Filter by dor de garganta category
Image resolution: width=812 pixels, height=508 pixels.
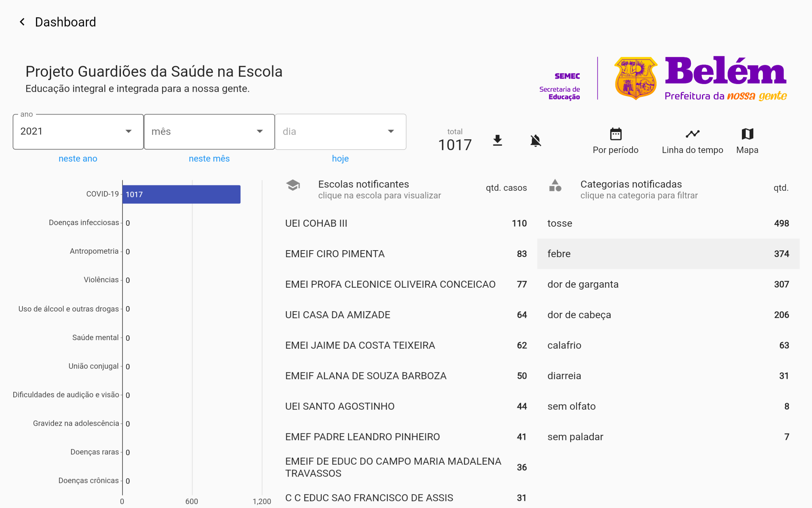(x=668, y=284)
